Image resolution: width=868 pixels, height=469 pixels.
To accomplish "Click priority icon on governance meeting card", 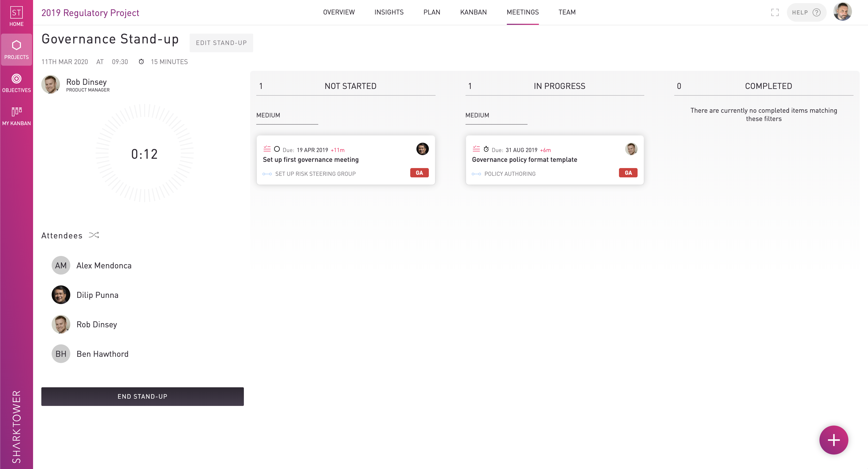I will [267, 149].
